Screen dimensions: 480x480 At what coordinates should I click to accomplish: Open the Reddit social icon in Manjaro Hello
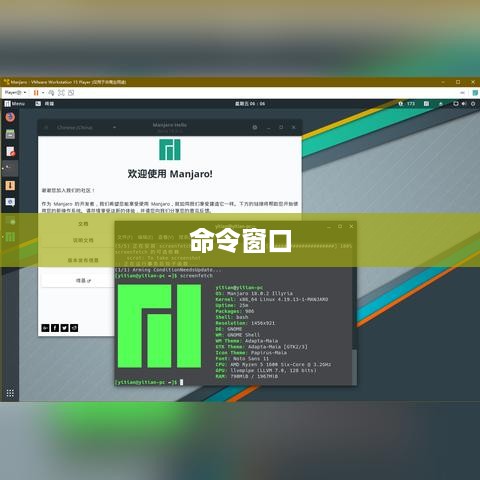pos(74,328)
